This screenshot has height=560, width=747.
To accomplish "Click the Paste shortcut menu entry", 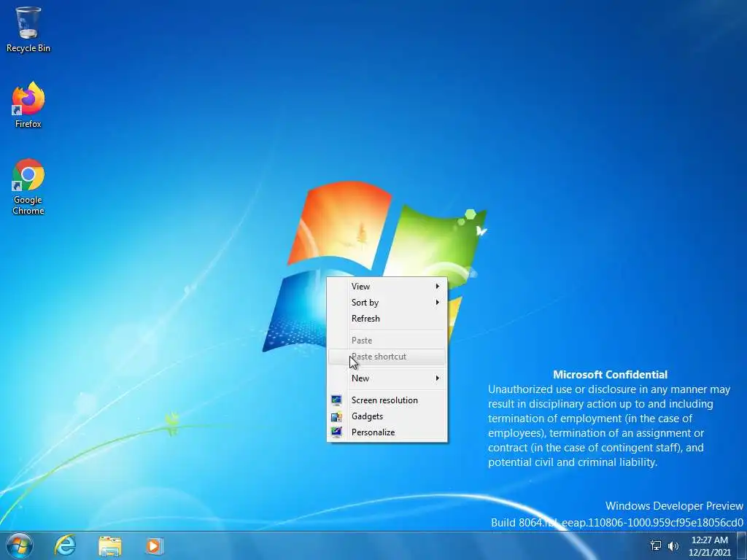I will point(387,357).
